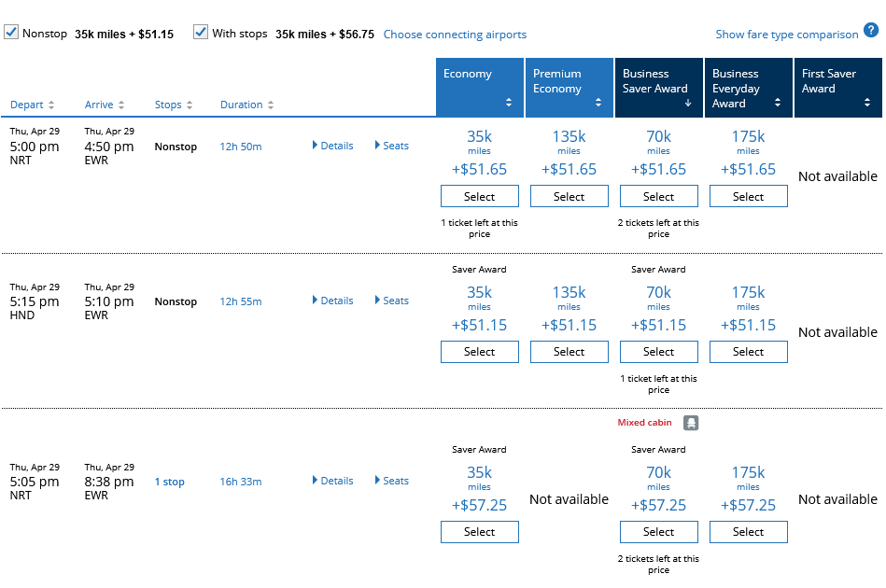Sort Premium Economy column using its arrows
Viewport: 886px width, 588px height.
(598, 103)
